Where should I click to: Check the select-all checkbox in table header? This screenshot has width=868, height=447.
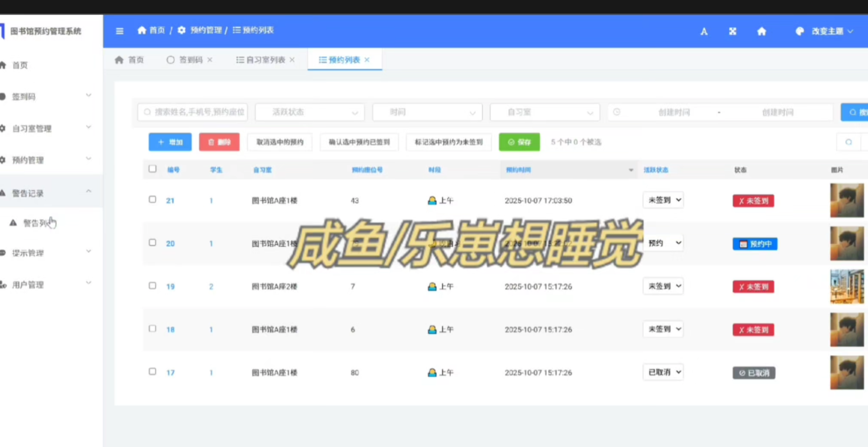152,169
